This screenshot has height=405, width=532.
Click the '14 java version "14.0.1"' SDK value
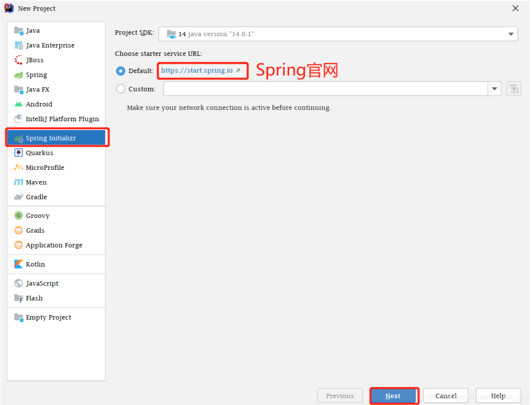coord(216,34)
